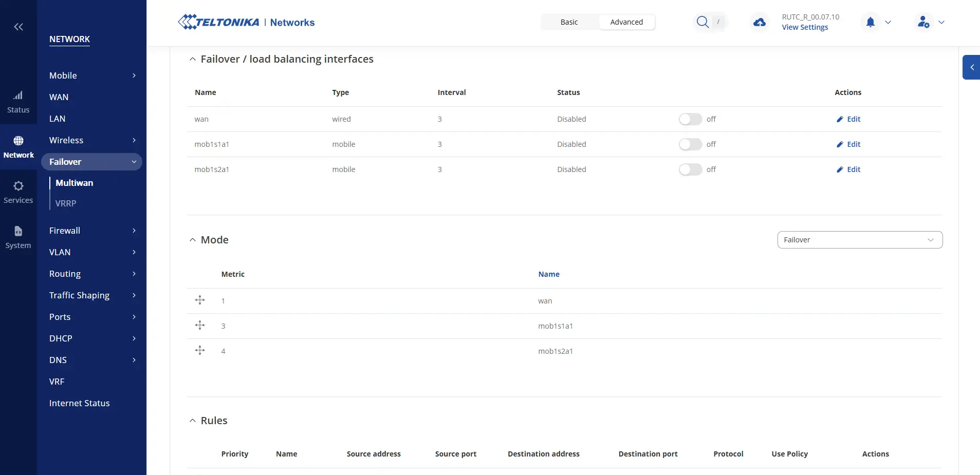Screen dimensions: 980x475
Task: Enable the wan failover interface toggle
Action: point(690,119)
